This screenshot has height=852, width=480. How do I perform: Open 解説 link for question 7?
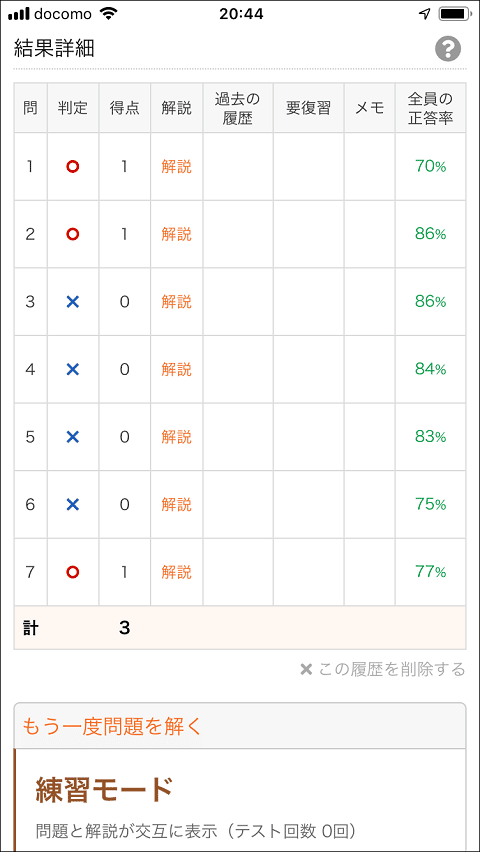click(x=177, y=572)
